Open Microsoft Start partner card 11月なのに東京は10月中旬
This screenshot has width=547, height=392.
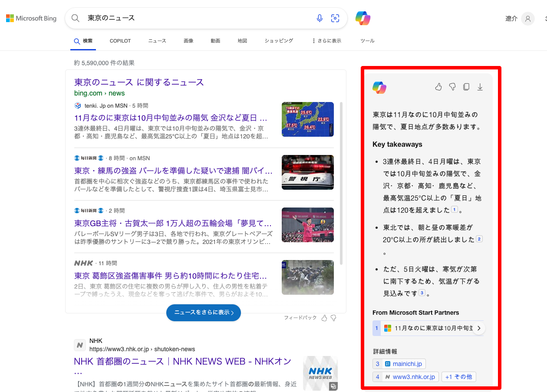[428, 328]
